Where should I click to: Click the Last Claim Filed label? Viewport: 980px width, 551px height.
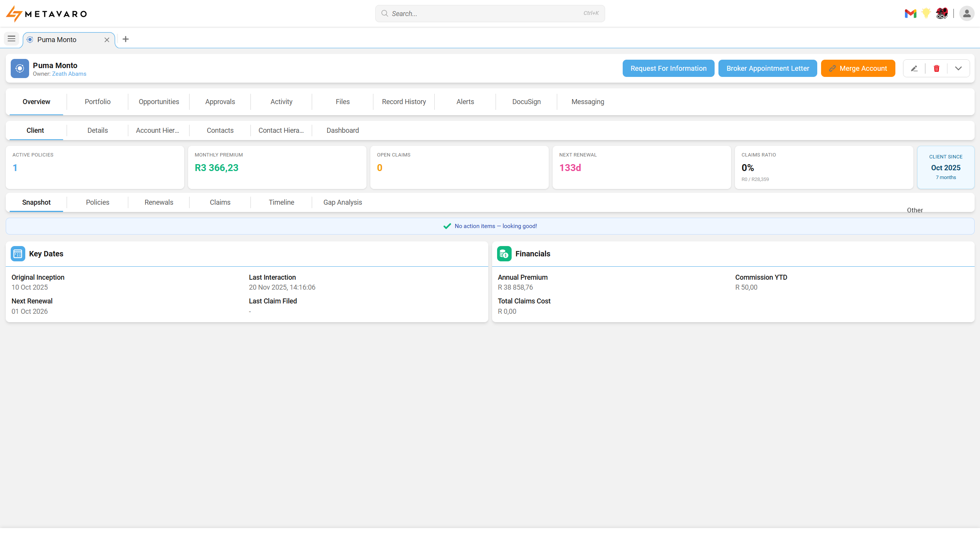pos(273,301)
